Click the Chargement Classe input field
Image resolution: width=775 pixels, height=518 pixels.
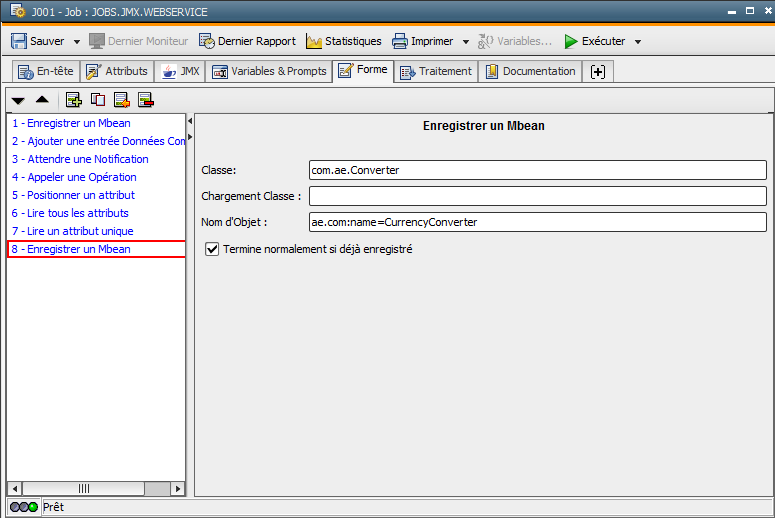[537, 196]
